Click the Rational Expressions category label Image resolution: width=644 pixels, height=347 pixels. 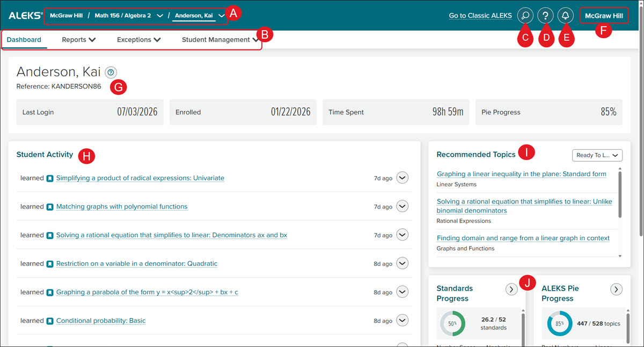coord(464,221)
